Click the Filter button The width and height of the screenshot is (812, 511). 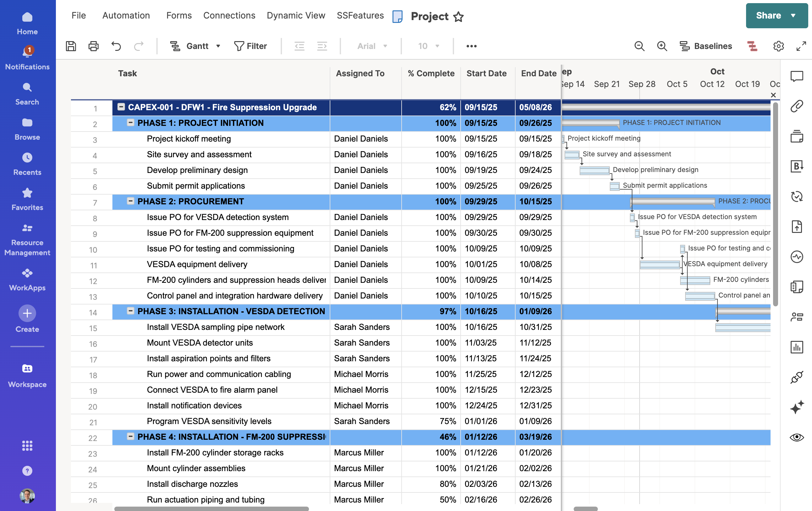[250, 46]
